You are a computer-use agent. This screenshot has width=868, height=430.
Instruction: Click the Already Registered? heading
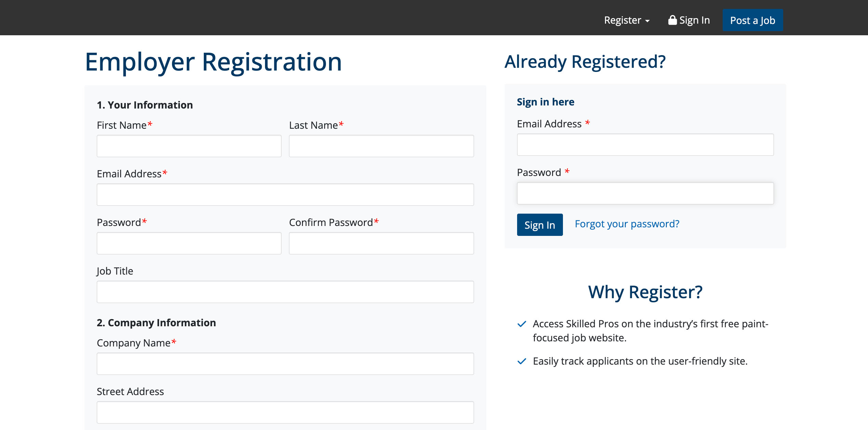pos(585,62)
